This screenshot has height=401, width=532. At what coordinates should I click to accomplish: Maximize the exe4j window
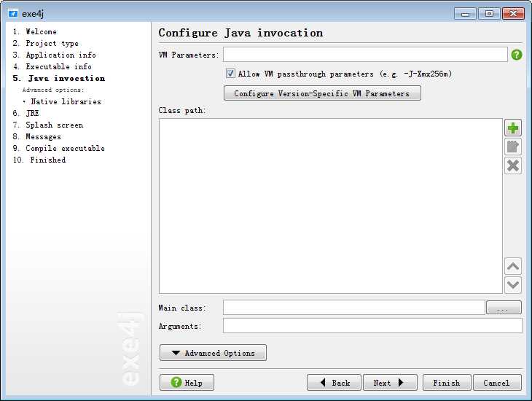489,14
